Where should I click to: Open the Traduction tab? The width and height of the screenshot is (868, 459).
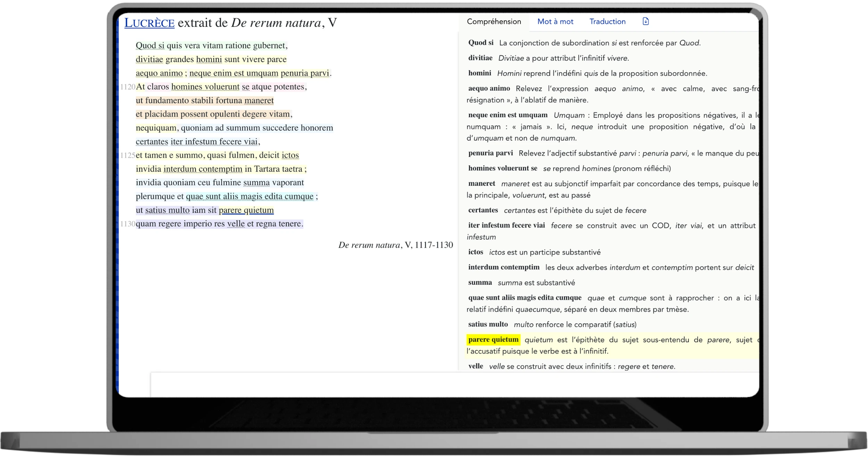tap(607, 22)
